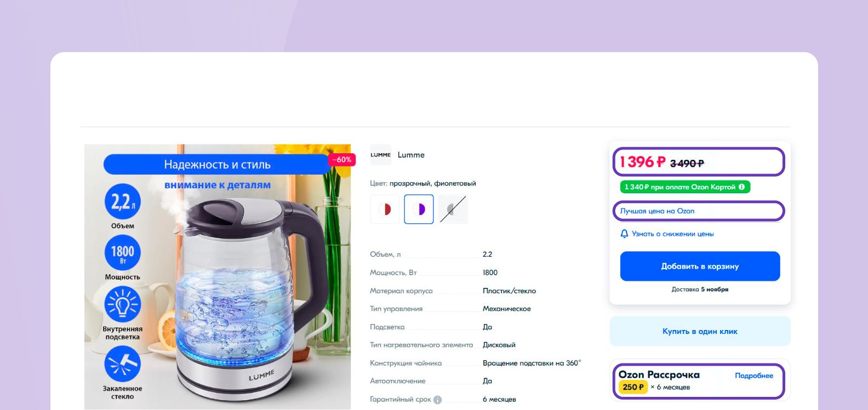Select the crossed-out unavailable gray color swatch
The image size is (868, 410).
[x=453, y=209]
